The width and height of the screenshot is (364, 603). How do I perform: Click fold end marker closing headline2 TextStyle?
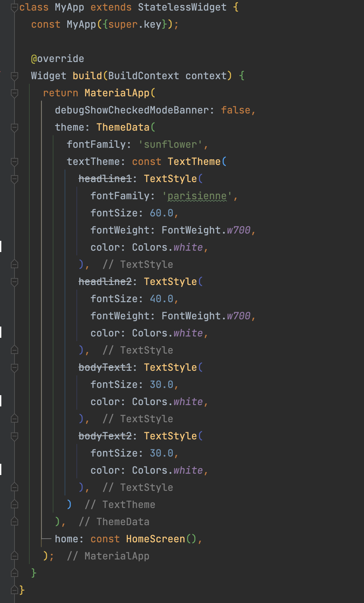[x=15, y=350]
